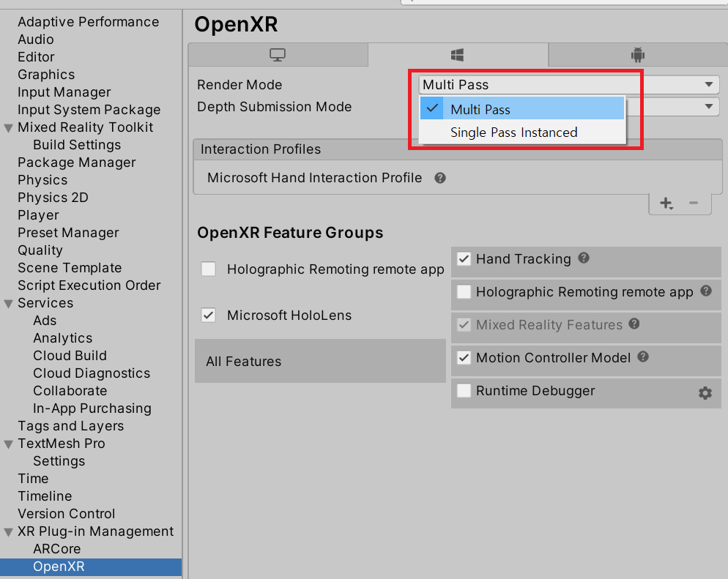Open Version Control settings
This screenshot has width=728, height=579.
[x=67, y=514]
